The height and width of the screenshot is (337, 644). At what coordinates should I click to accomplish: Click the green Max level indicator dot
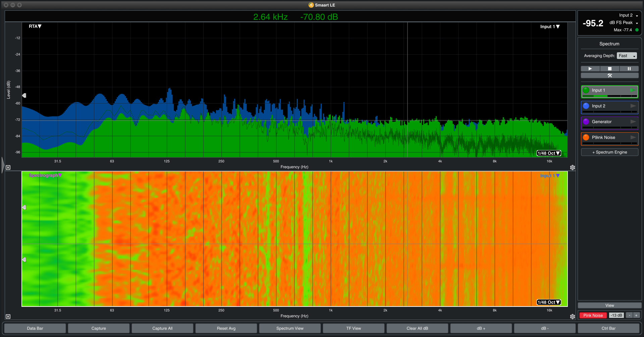point(637,30)
